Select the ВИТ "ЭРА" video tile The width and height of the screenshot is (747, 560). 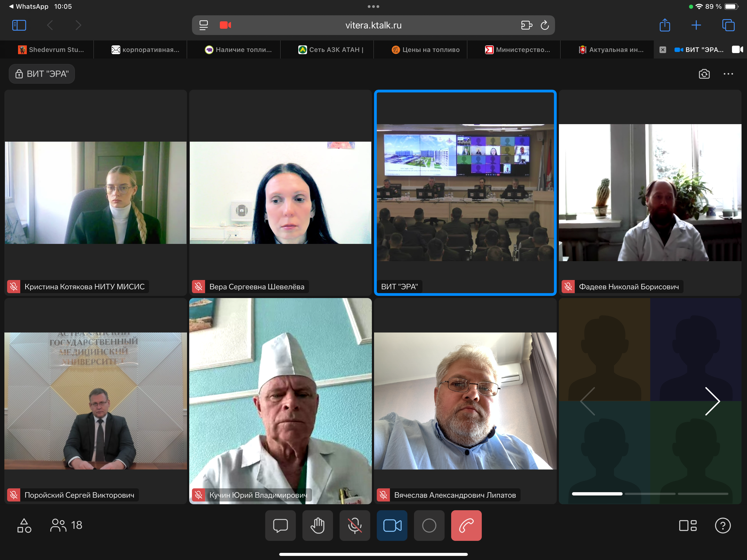coord(465,192)
